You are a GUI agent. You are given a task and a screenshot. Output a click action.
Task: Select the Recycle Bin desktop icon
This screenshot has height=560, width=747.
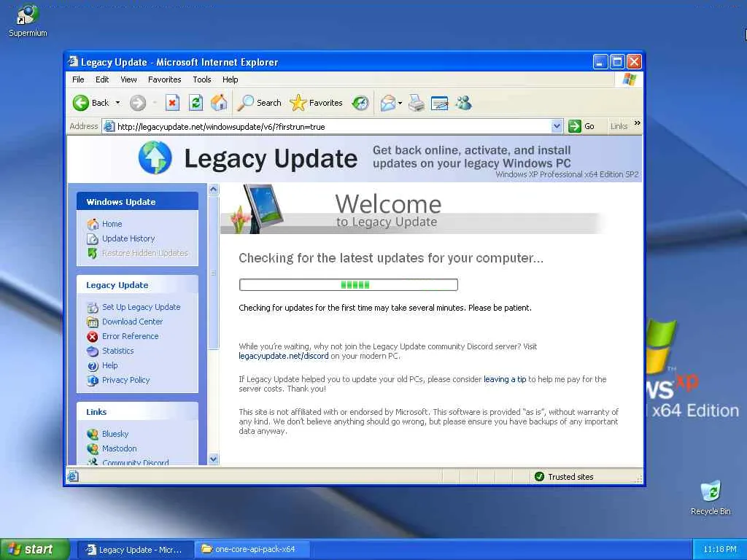(x=711, y=491)
